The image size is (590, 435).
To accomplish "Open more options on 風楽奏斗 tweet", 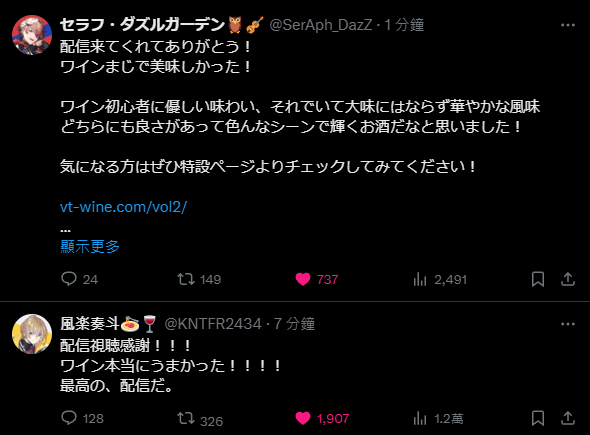I will point(568,324).
